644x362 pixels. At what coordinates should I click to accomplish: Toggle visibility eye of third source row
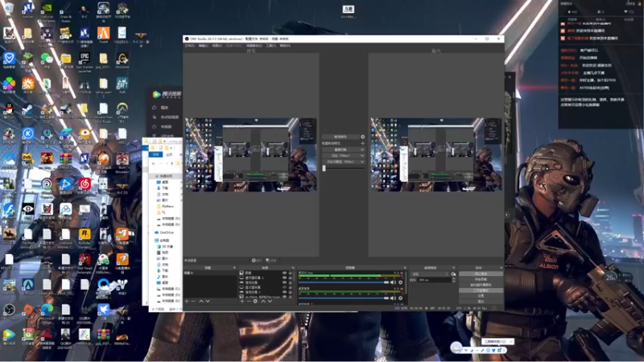tap(284, 282)
